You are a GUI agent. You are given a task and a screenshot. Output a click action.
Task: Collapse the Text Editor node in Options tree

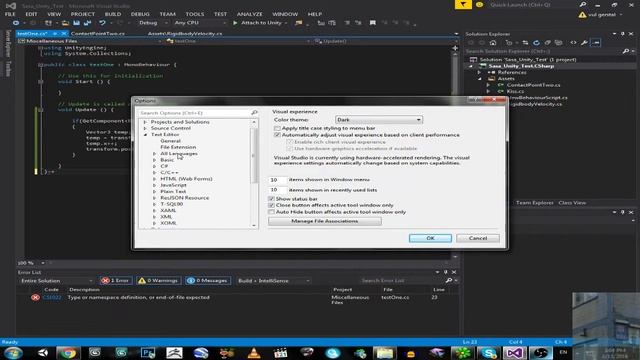click(145, 135)
